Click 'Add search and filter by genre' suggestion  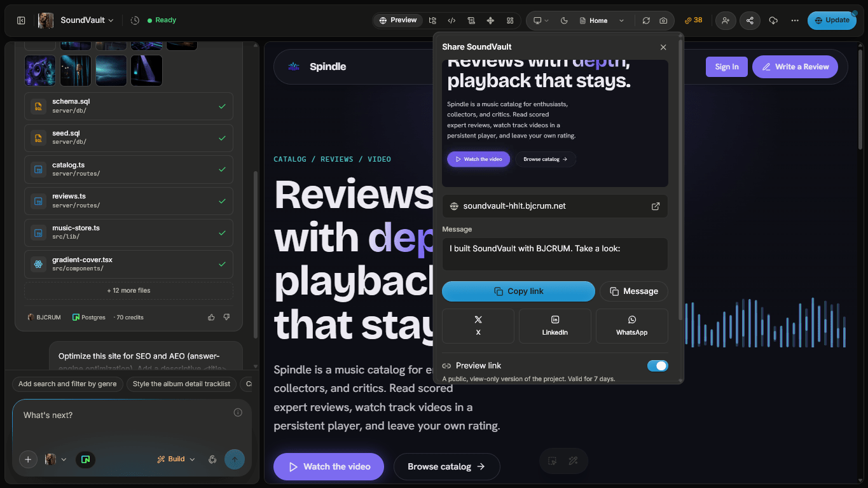(67, 384)
